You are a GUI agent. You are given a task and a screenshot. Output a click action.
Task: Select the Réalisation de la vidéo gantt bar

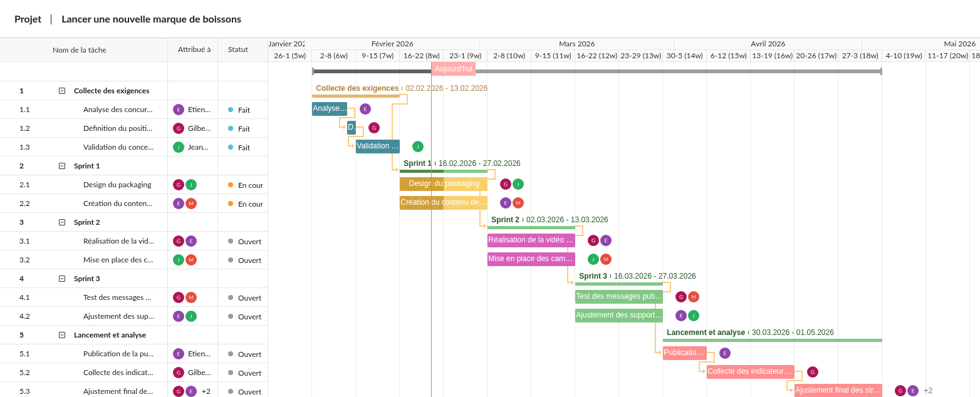point(531,240)
